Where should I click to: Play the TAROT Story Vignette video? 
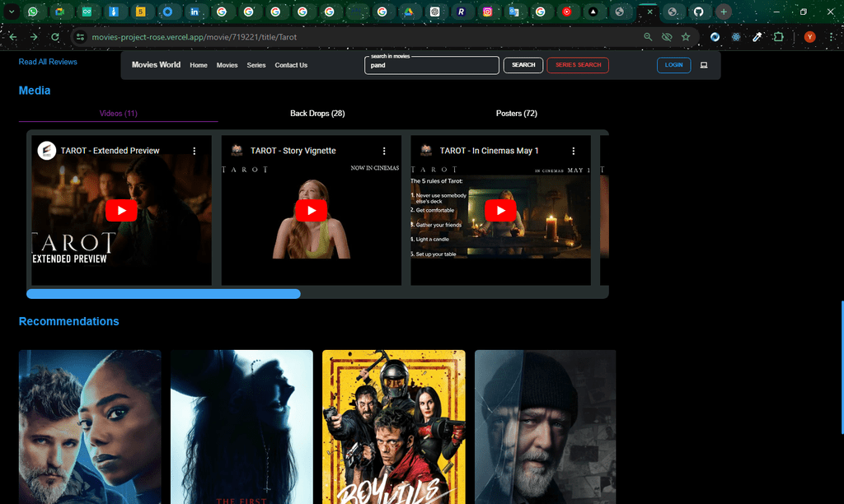pyautogui.click(x=311, y=210)
